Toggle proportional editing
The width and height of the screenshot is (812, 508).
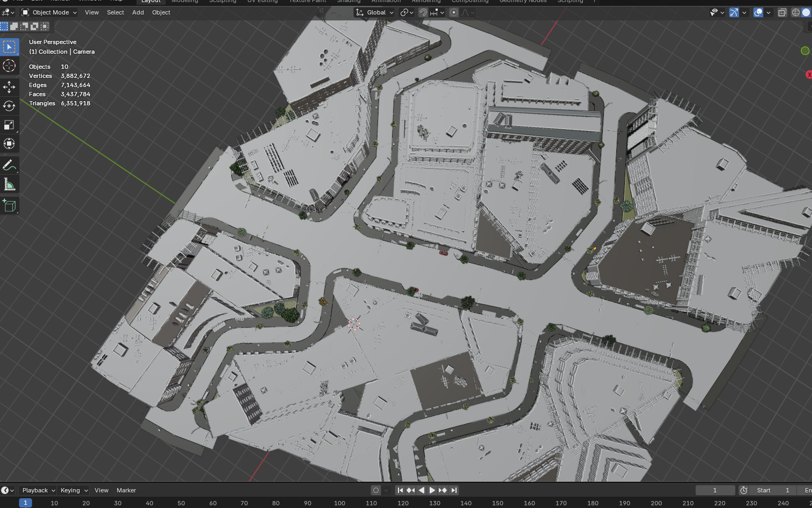pyautogui.click(x=454, y=12)
